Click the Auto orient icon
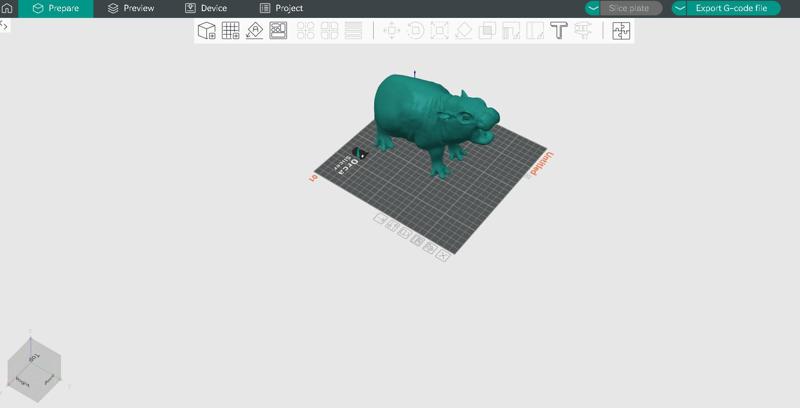Viewport: 800px width, 408px height. click(x=254, y=31)
